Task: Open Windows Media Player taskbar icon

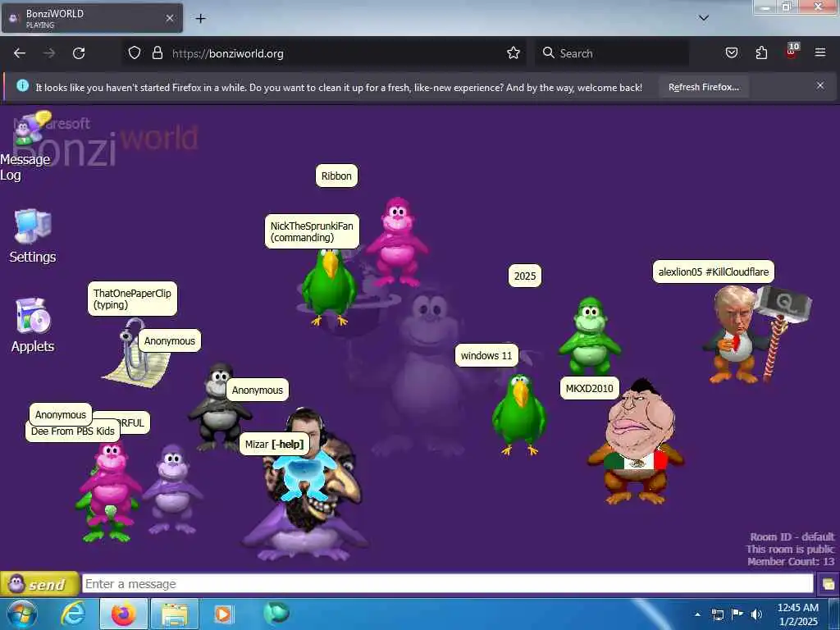Action: tap(223, 614)
